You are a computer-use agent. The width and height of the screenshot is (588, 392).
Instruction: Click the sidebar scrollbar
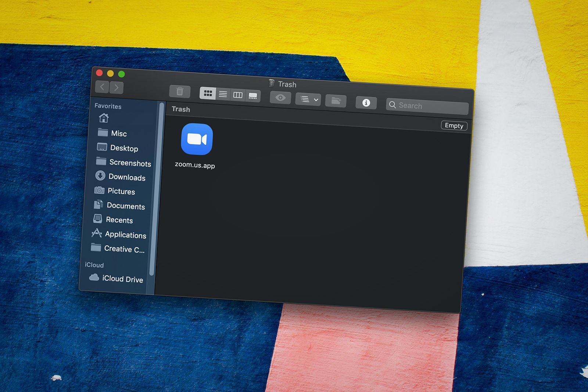pyautogui.click(x=157, y=189)
